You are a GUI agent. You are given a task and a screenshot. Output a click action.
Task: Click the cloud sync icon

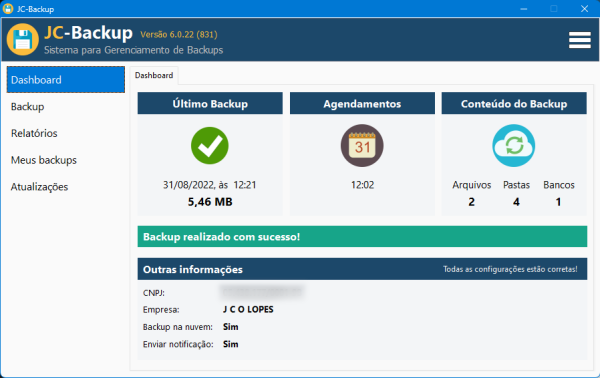tap(514, 146)
